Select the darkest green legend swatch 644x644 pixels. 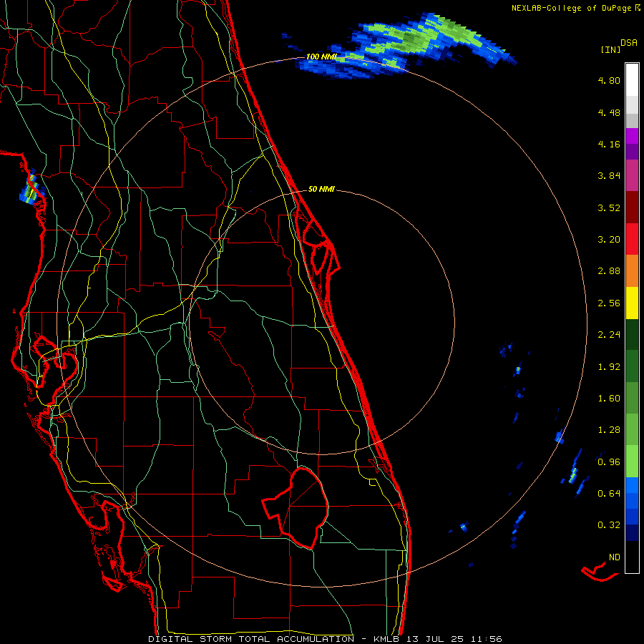(632, 335)
